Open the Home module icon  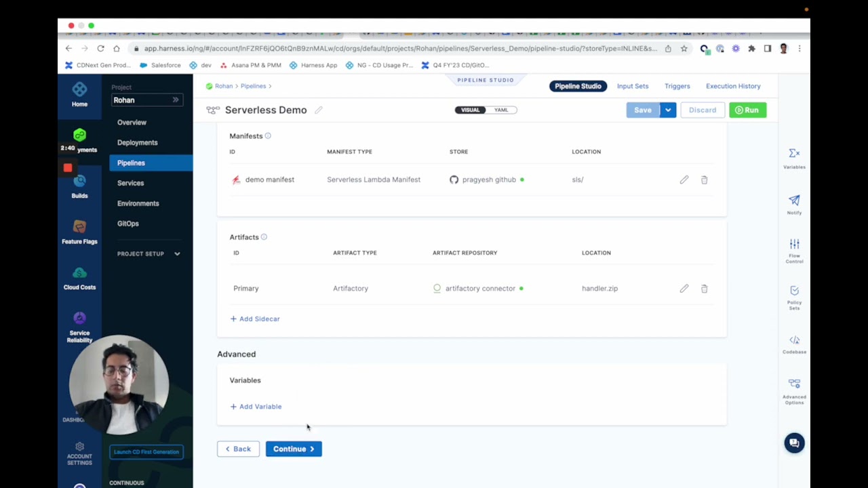click(x=79, y=89)
